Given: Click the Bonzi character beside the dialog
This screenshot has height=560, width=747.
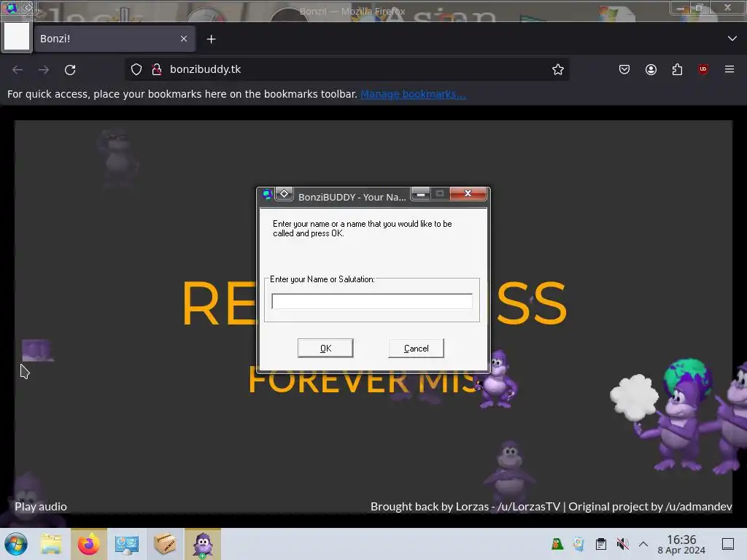Looking at the screenshot, I should click(x=498, y=379).
